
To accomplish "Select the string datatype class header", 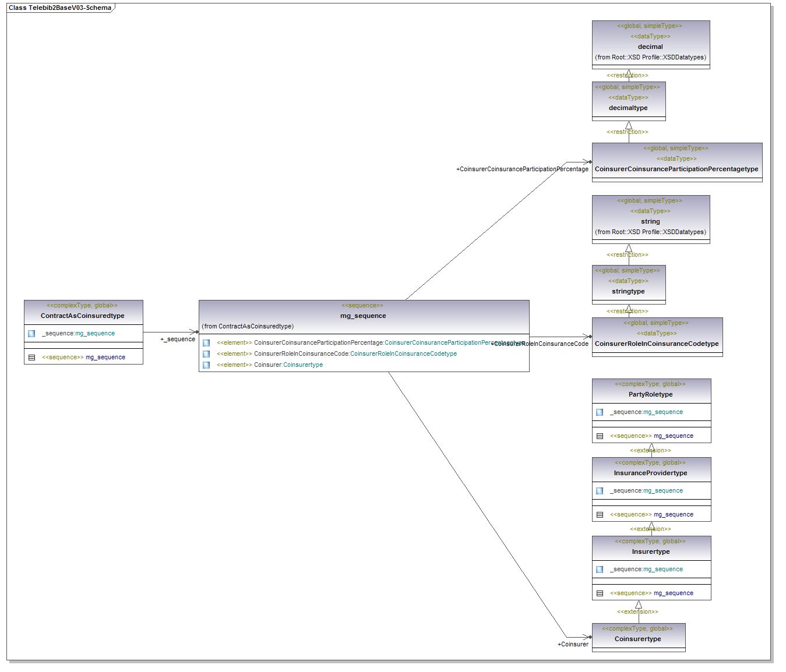I will pos(650,221).
